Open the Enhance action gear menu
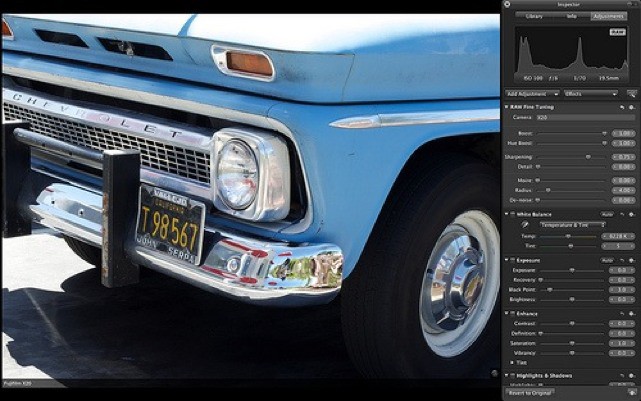This screenshot has height=401, width=641. click(x=631, y=314)
